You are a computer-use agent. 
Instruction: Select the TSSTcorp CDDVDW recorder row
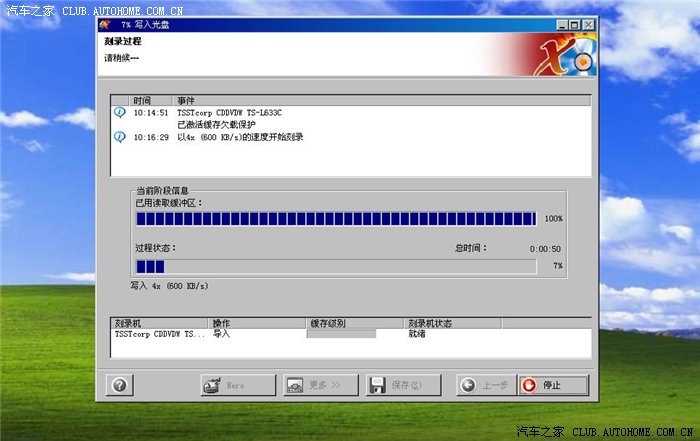pyautogui.click(x=160, y=334)
